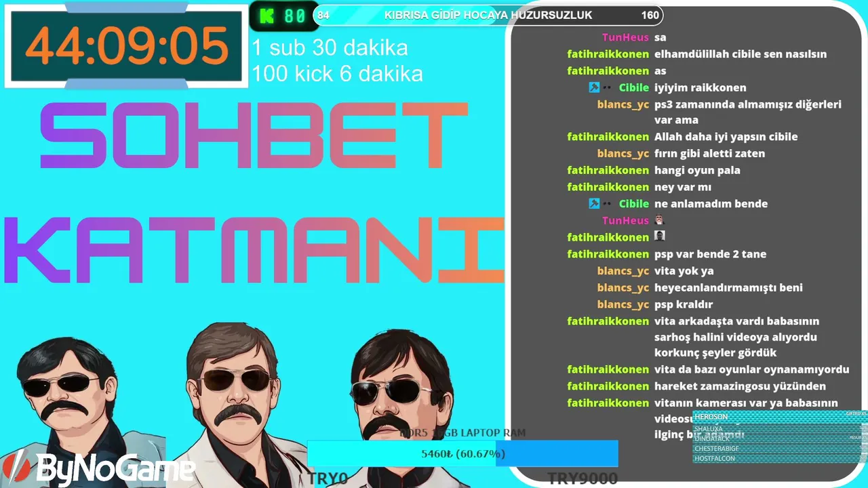Viewport: 868px width, 488px height.
Task: Click the blue moderator badge beside 'iyiyim raikkonen'
Action: point(594,87)
